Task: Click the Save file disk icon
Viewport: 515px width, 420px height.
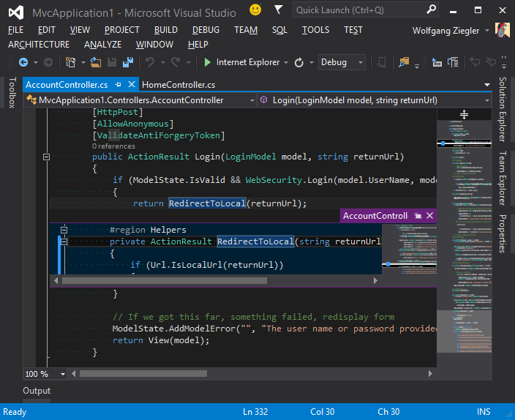Action: [x=112, y=62]
